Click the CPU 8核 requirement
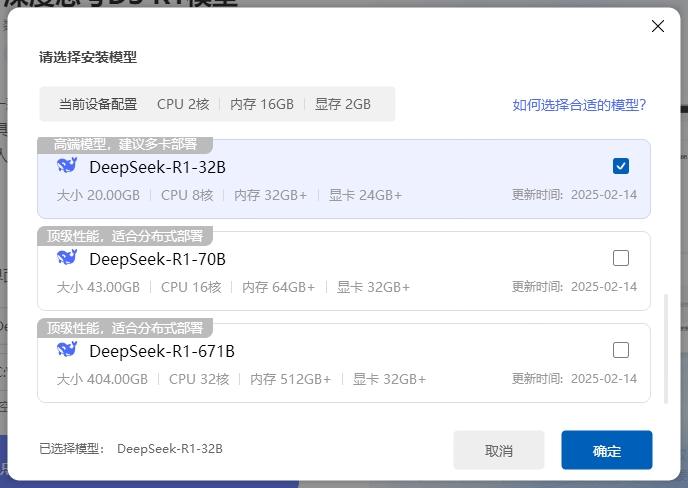This screenshot has width=688, height=488. click(187, 195)
